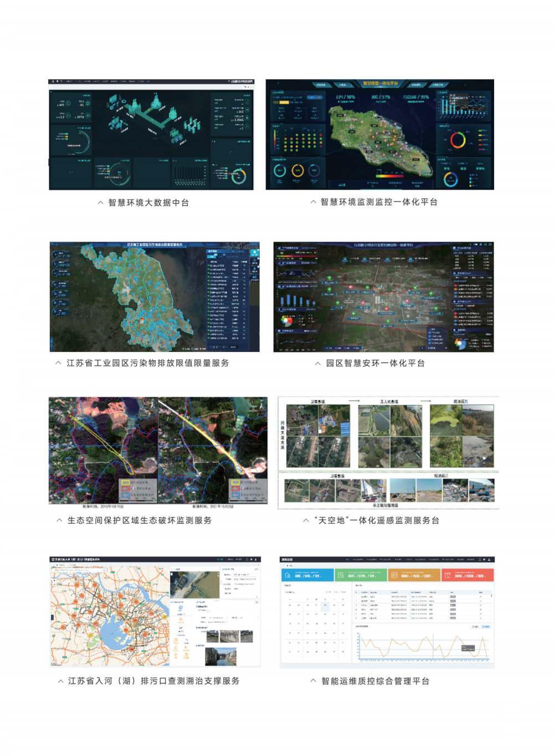The height and width of the screenshot is (756, 554).
Task: Click the caret beside 智慧环境监测监控一体化平台 caption
Action: pyautogui.click(x=313, y=202)
